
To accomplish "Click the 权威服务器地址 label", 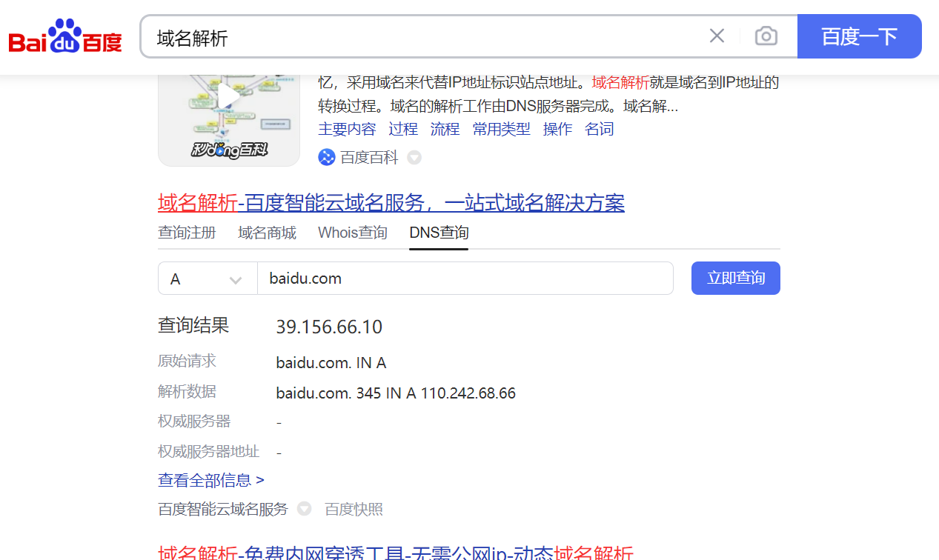I will [x=208, y=451].
